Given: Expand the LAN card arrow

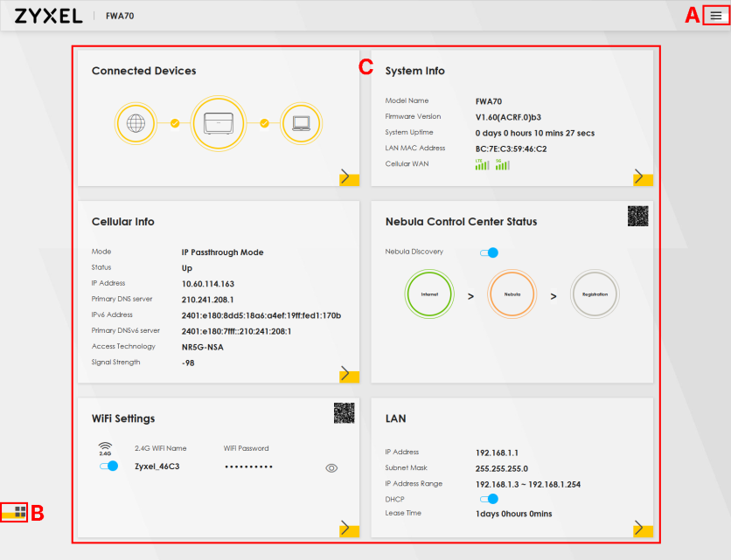Looking at the screenshot, I should click(x=642, y=528).
